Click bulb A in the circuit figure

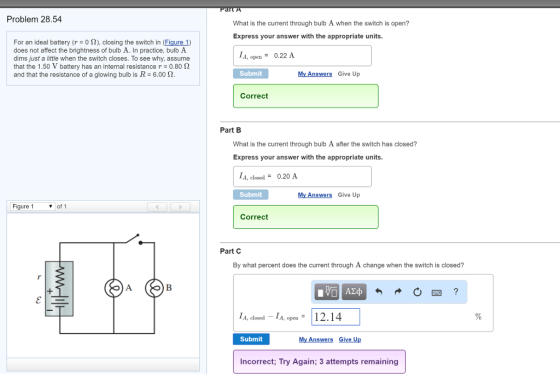(x=114, y=288)
